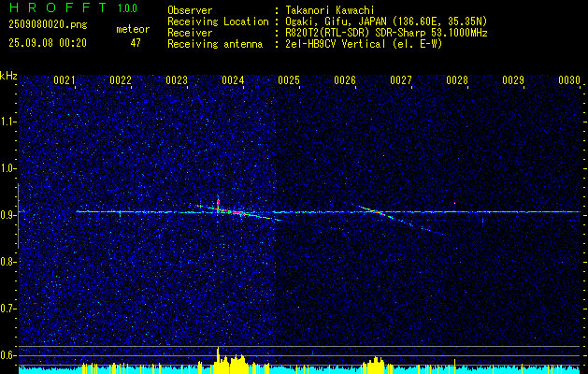Click time marker 0030
This screenshot has height=374, width=588.
pyautogui.click(x=569, y=80)
